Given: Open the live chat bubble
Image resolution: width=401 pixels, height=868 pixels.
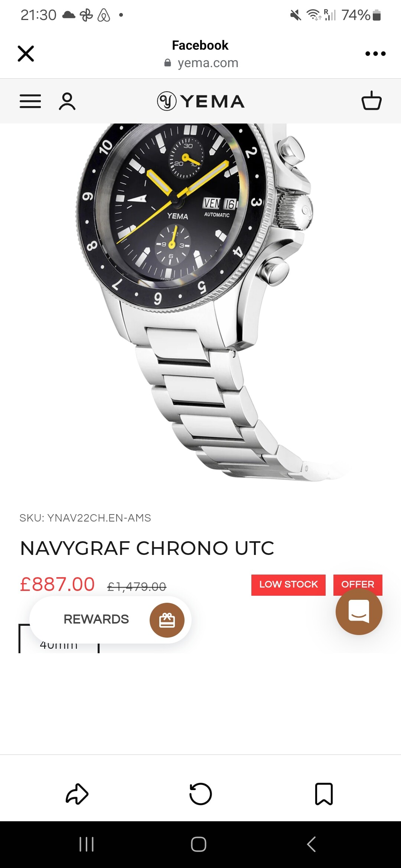Looking at the screenshot, I should (x=359, y=611).
